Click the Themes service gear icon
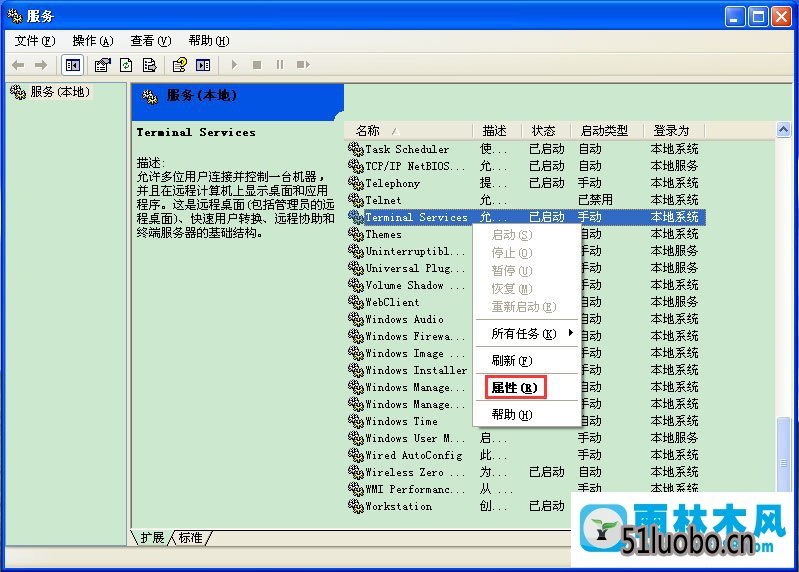Image resolution: width=799 pixels, height=572 pixels. tap(356, 234)
